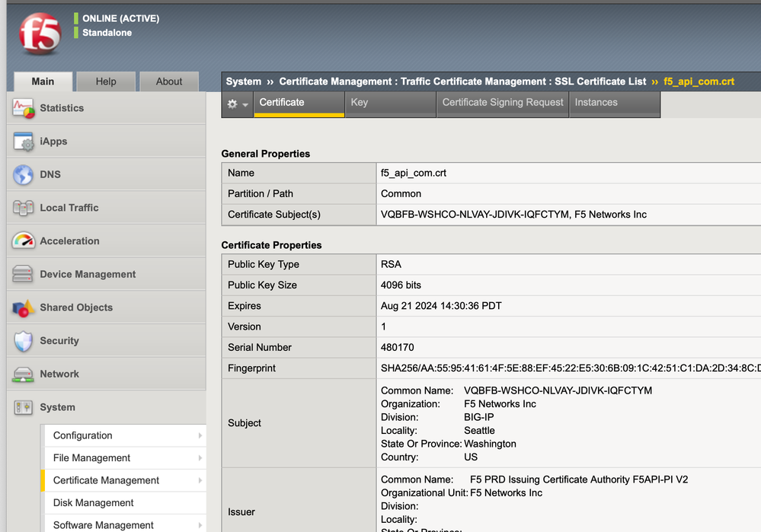
Task: Switch to the Key tab
Action: 360,103
